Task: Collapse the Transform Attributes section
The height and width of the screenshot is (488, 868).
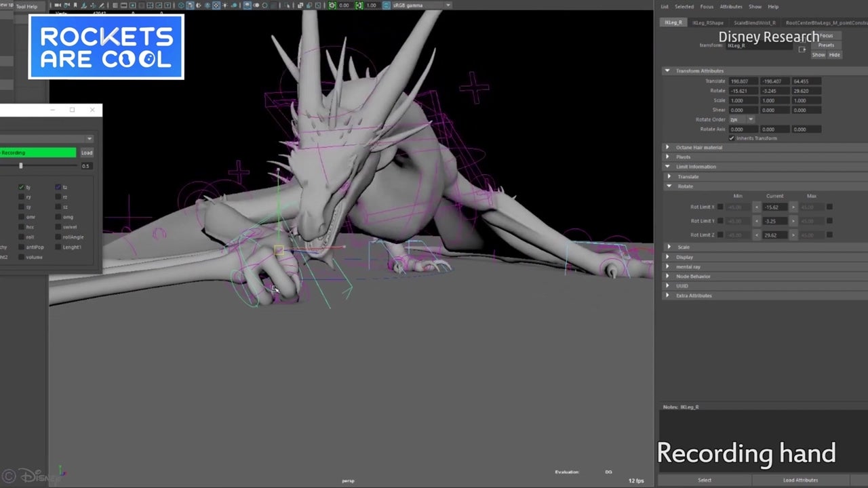Action: pos(667,70)
